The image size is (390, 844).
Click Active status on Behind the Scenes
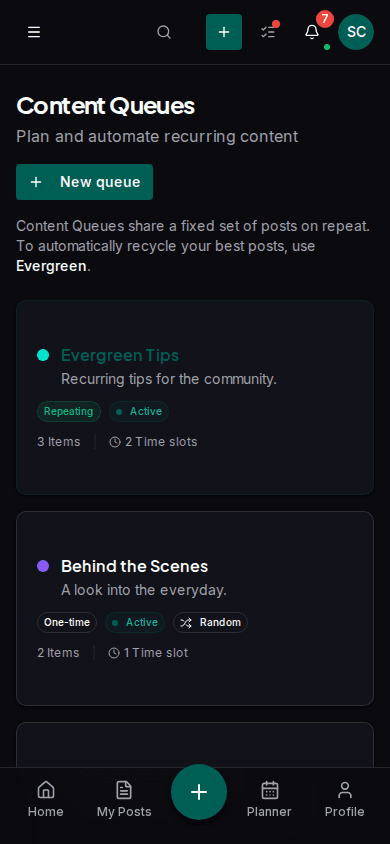coord(135,622)
